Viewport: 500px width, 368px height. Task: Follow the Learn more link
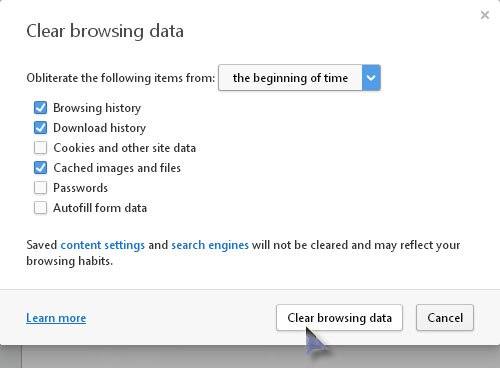56,318
